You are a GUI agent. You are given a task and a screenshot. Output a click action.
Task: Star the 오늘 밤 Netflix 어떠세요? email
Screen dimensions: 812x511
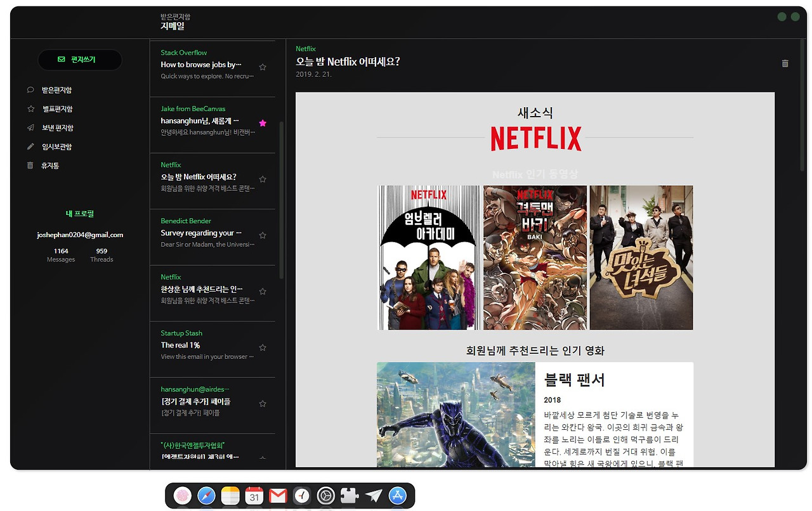[263, 179]
